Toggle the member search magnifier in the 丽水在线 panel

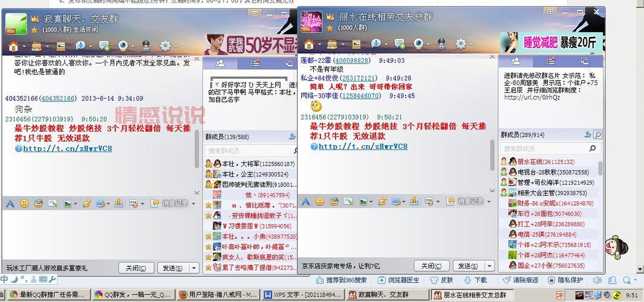click(597, 135)
